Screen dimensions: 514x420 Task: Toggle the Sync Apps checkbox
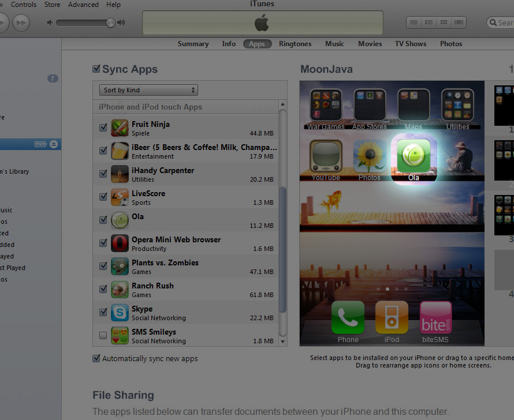[x=96, y=69]
